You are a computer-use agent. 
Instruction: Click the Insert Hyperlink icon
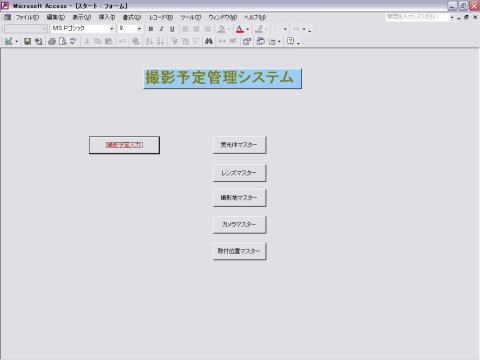click(x=135, y=41)
